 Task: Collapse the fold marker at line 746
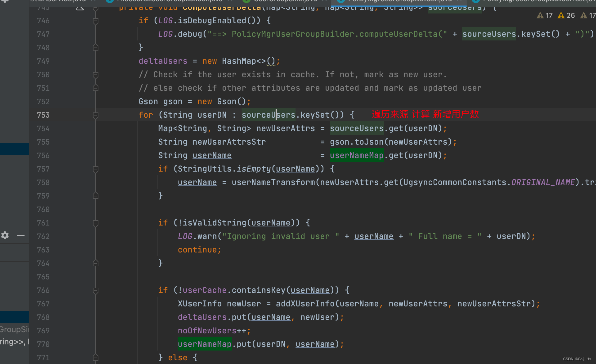pyautogui.click(x=96, y=21)
